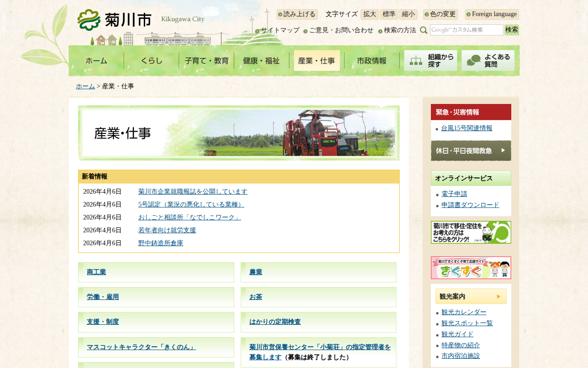The height and width of the screenshot is (368, 588).
Task: Open the 組織から探す organization chart button
Action: (430, 61)
